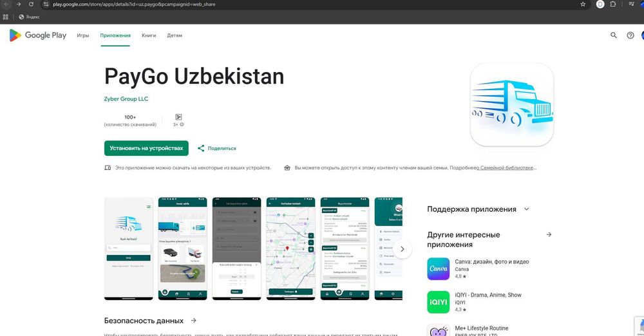Click the Google Play logo

tap(38, 35)
